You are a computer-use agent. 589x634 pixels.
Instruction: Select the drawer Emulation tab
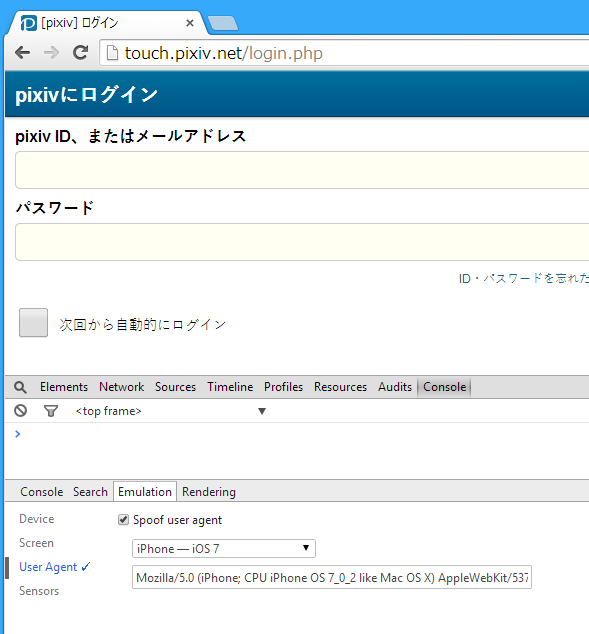145,492
